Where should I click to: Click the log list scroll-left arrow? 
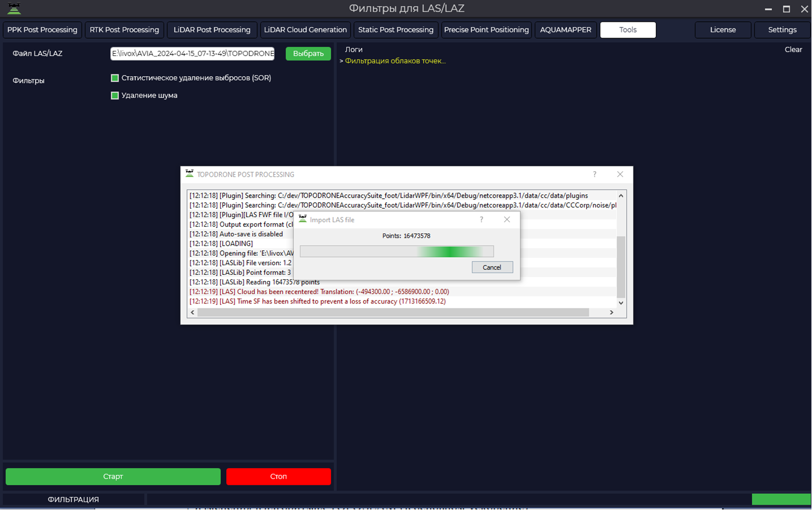tap(193, 312)
